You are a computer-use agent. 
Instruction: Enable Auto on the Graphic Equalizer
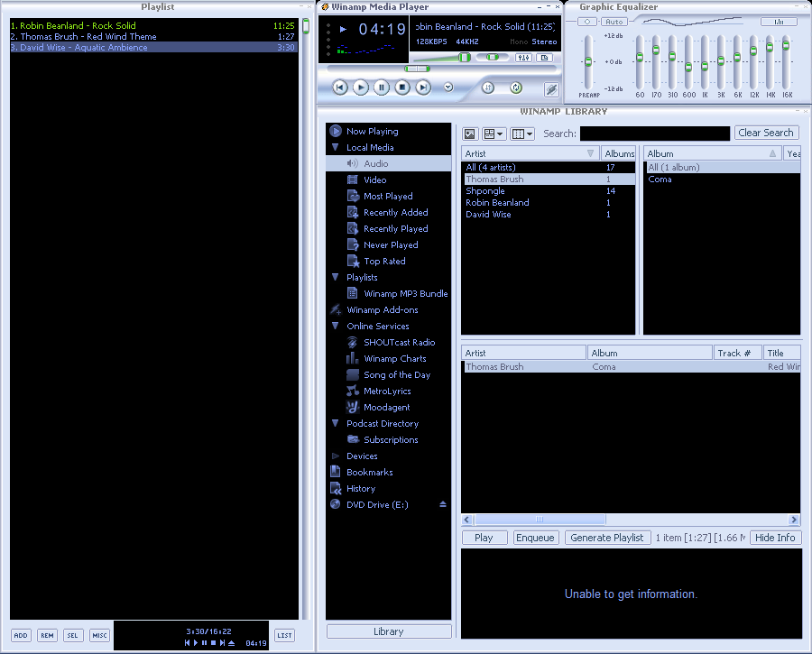click(x=614, y=21)
